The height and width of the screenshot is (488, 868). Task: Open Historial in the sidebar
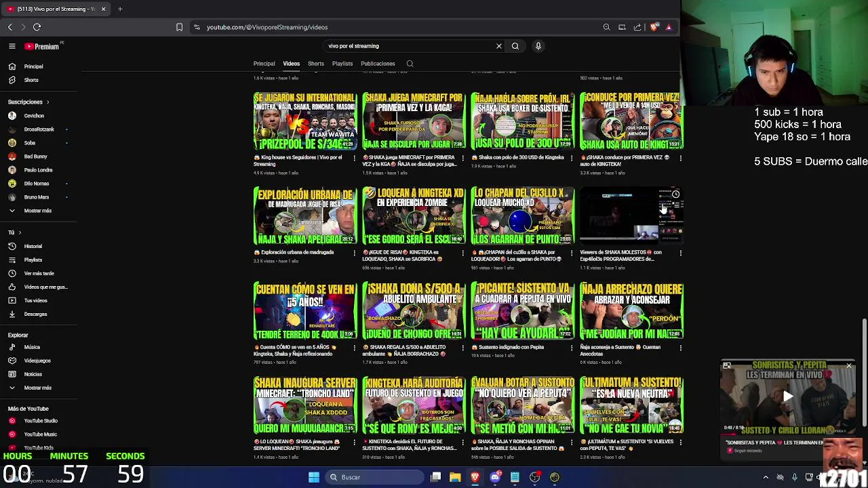(x=33, y=246)
